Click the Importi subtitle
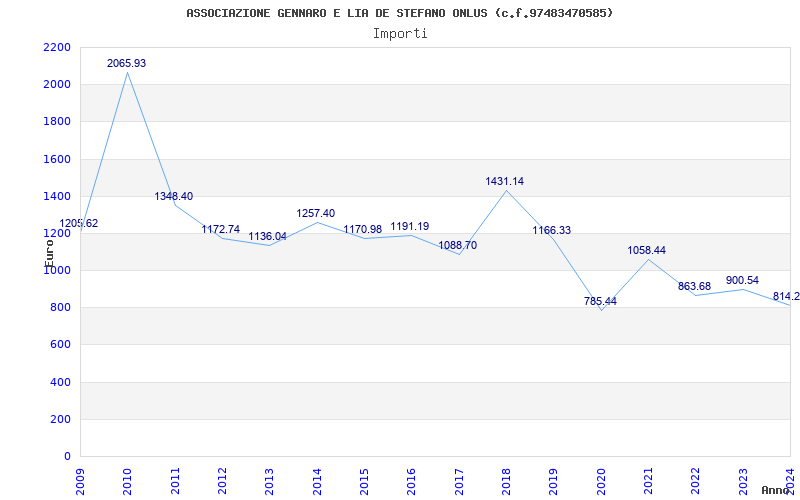Screen dimensions: 800x500 click(x=400, y=34)
